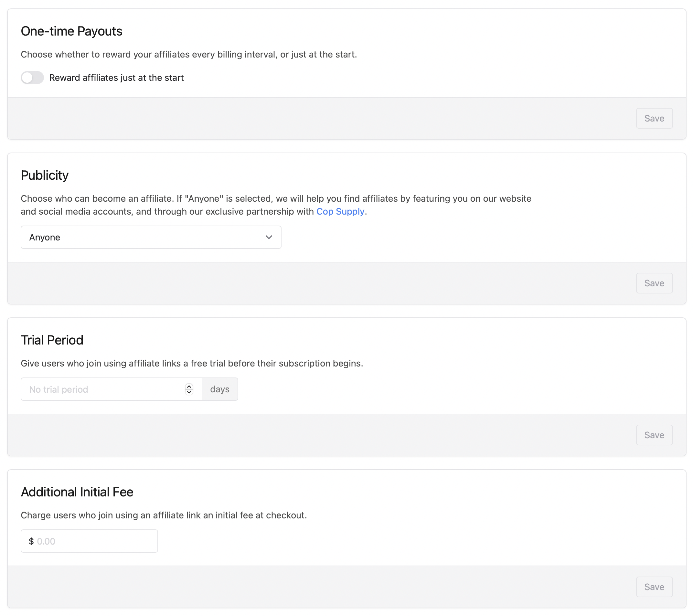Click the 'Reward affiliates just at the start' label

click(116, 78)
